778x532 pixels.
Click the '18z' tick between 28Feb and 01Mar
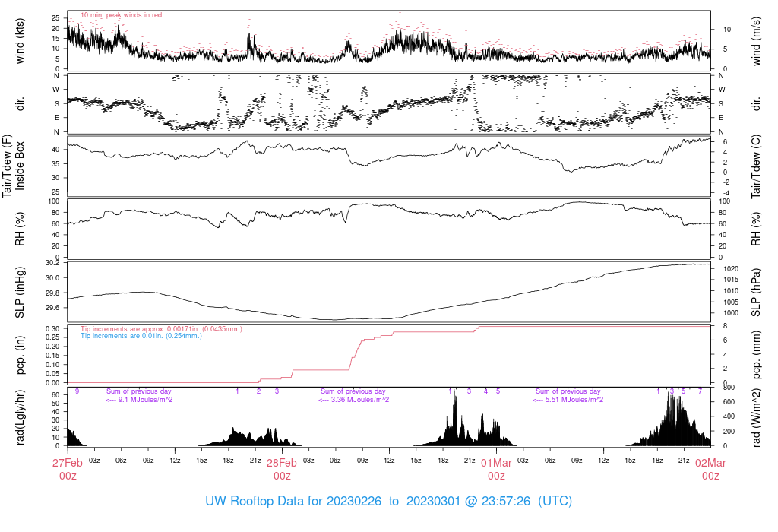tap(443, 461)
